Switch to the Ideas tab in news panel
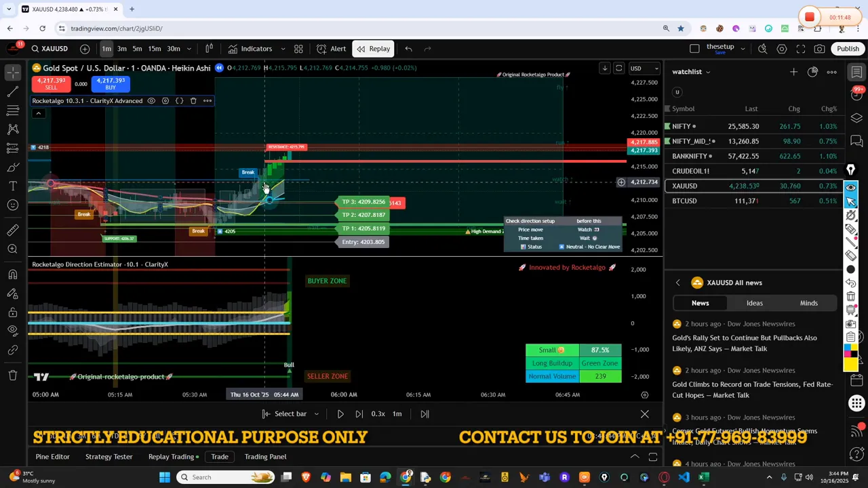The width and height of the screenshot is (868, 488). pyautogui.click(x=754, y=303)
